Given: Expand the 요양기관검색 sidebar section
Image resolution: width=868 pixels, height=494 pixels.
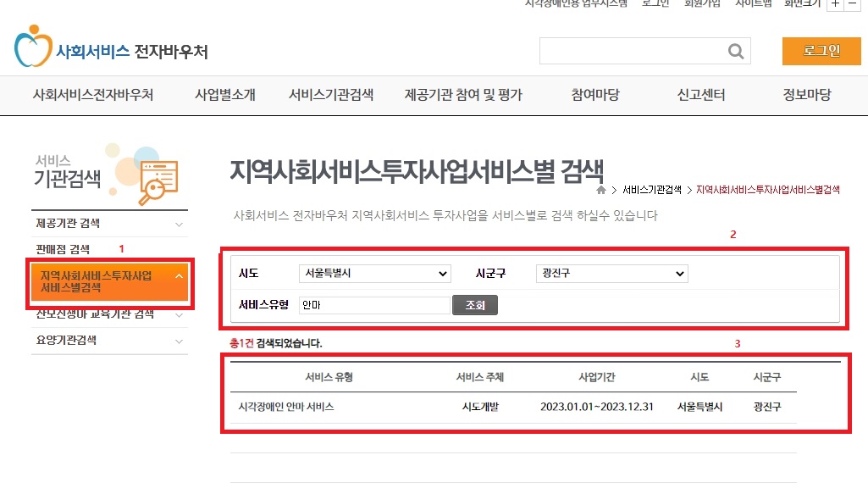Looking at the screenshot, I should 109,340.
